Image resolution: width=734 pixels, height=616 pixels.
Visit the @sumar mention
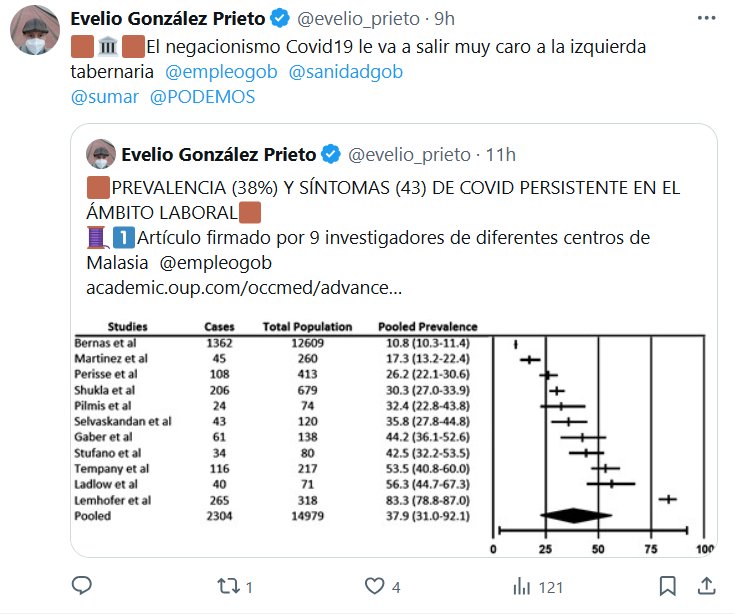104,97
